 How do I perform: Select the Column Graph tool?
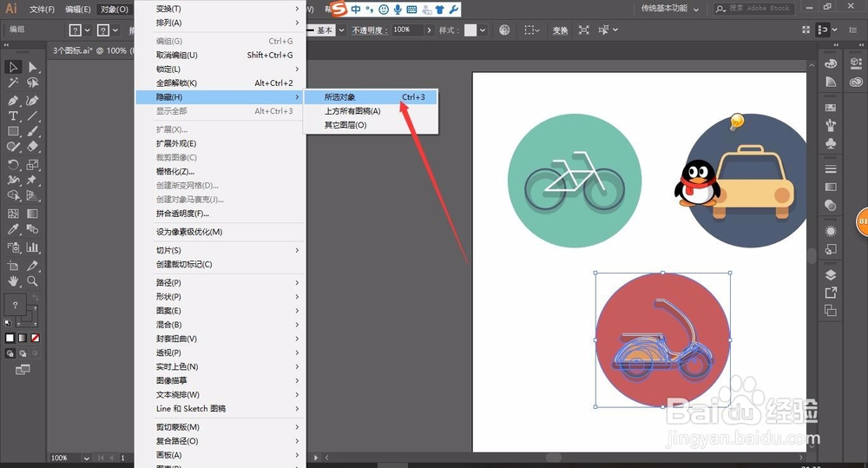pos(33,247)
